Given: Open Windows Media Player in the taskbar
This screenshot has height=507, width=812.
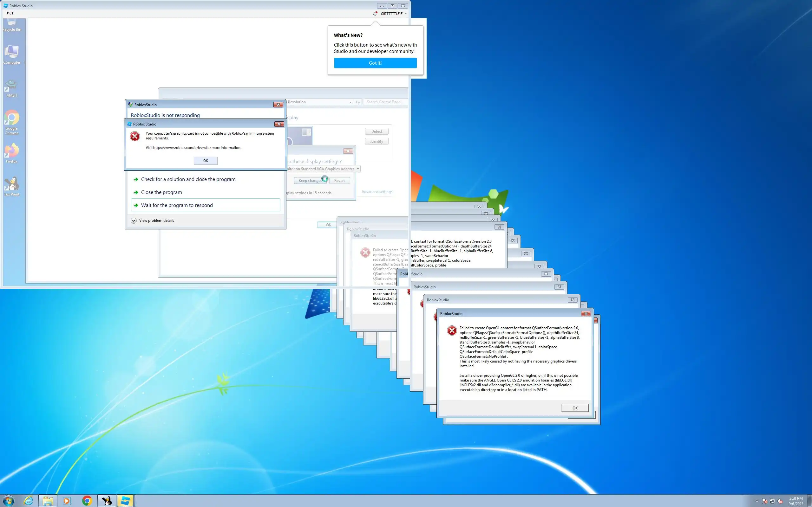Looking at the screenshot, I should [x=67, y=501].
